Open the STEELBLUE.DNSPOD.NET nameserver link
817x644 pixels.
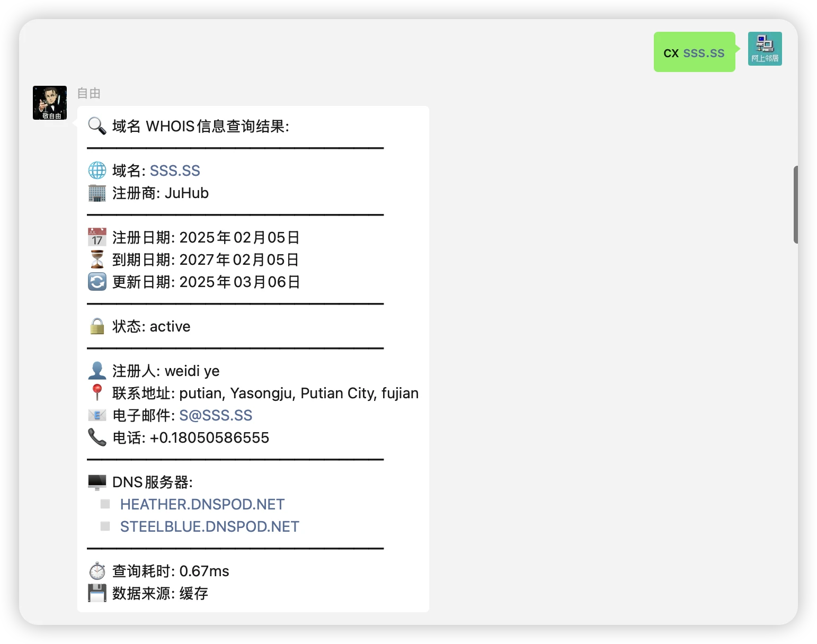coord(210,526)
